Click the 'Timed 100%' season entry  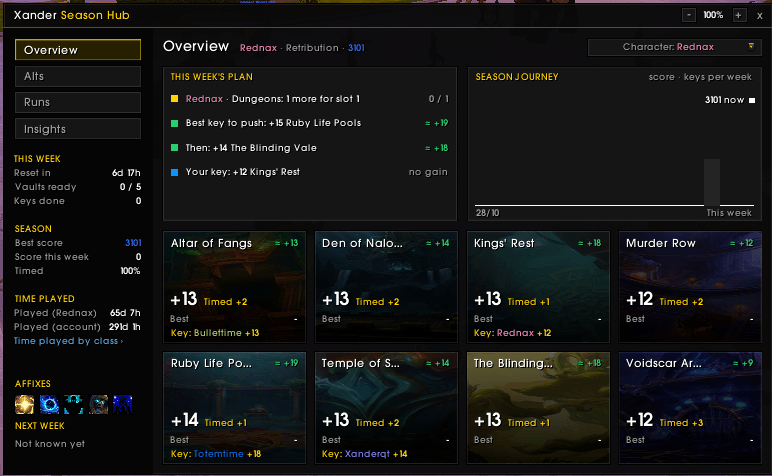pyautogui.click(x=77, y=271)
